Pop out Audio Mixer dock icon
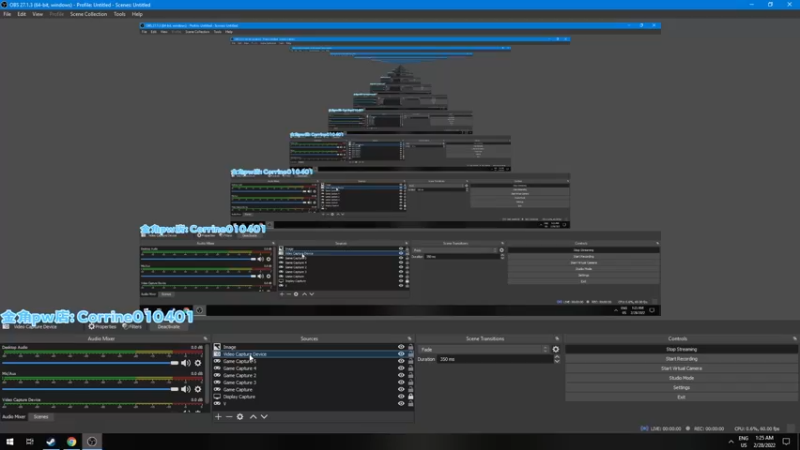800x450 pixels. 205,339
